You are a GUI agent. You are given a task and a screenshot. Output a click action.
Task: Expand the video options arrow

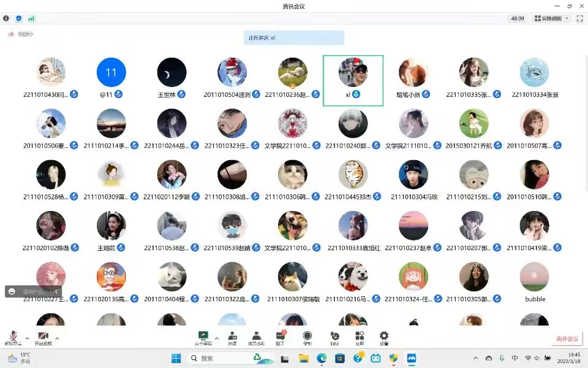coord(57,338)
